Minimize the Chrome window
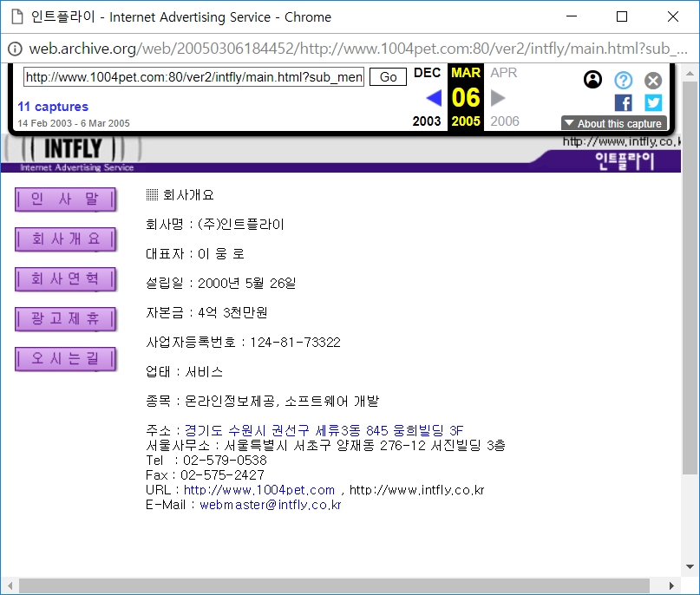Viewport: 700px width, 595px height. click(572, 16)
